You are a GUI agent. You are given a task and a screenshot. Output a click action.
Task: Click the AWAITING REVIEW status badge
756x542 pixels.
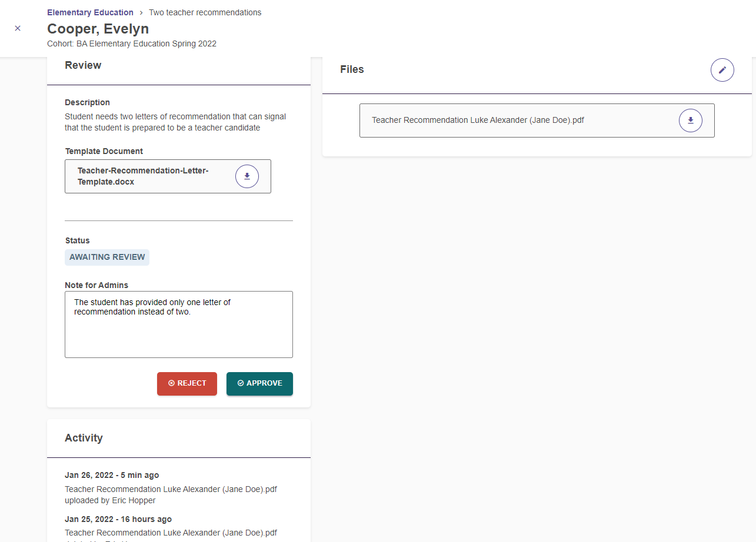click(x=106, y=257)
